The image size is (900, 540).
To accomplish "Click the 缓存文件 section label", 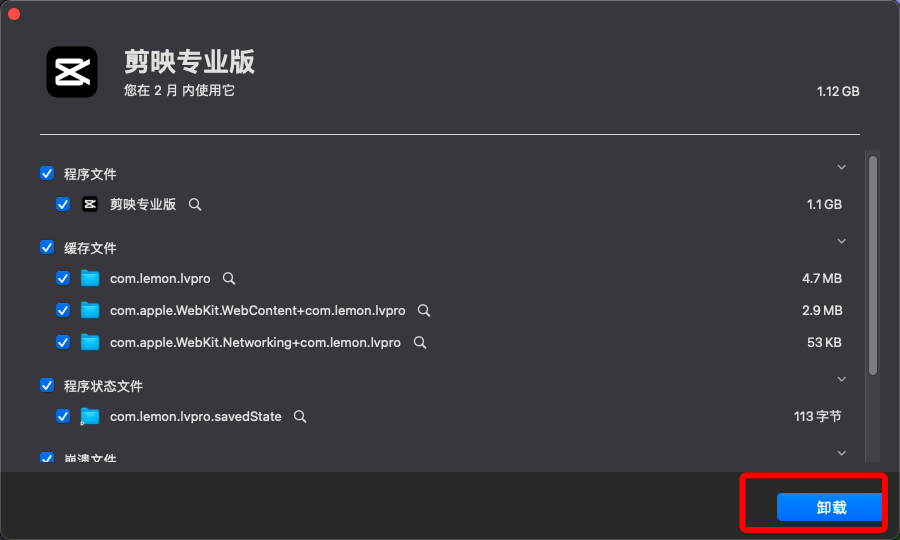I will point(90,248).
